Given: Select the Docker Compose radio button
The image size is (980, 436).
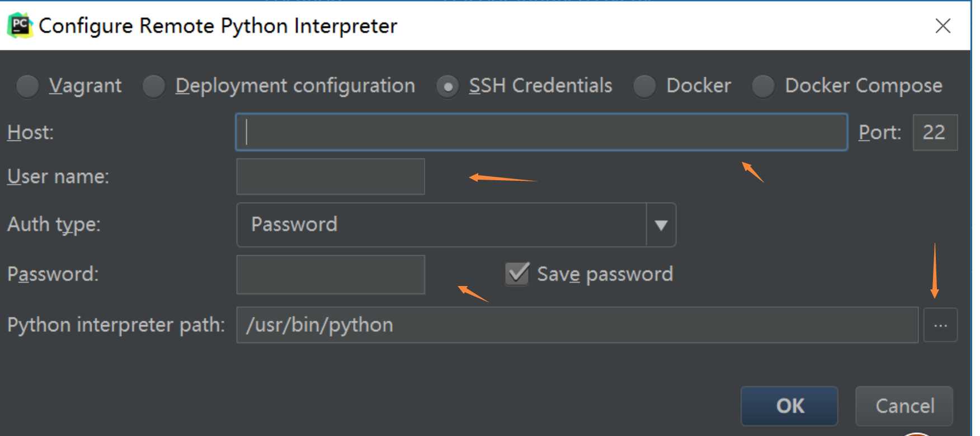Looking at the screenshot, I should coord(764,86).
